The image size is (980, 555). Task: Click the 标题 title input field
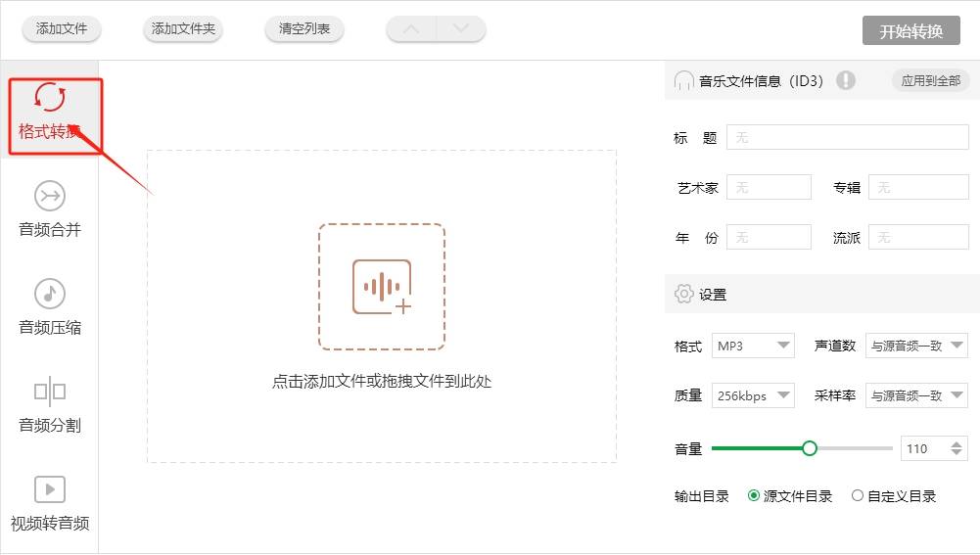tap(847, 138)
